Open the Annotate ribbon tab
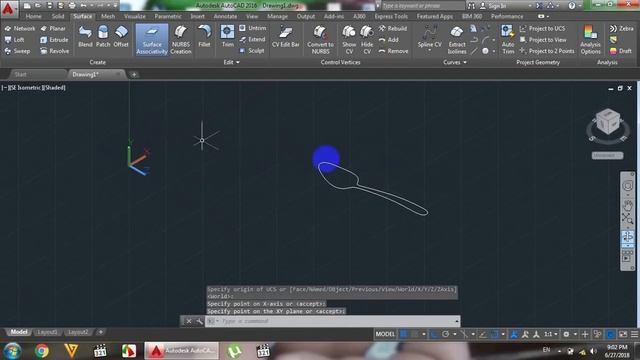 (225, 16)
